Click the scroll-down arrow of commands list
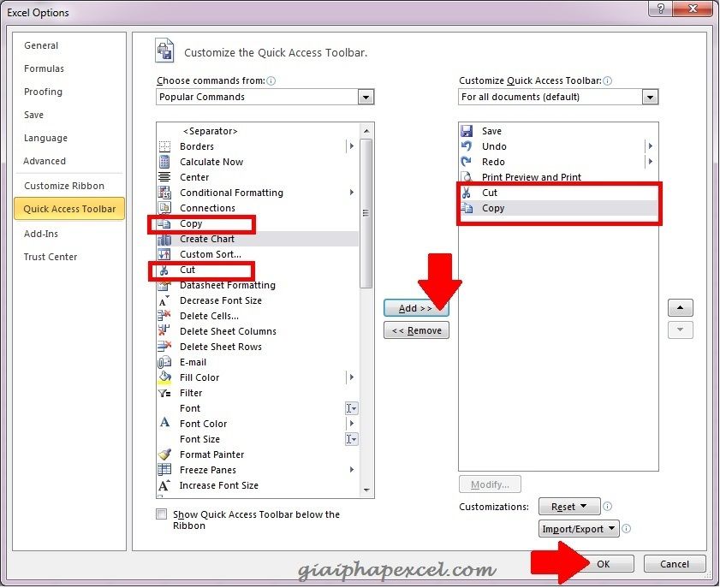The height and width of the screenshot is (588, 720). [x=366, y=490]
